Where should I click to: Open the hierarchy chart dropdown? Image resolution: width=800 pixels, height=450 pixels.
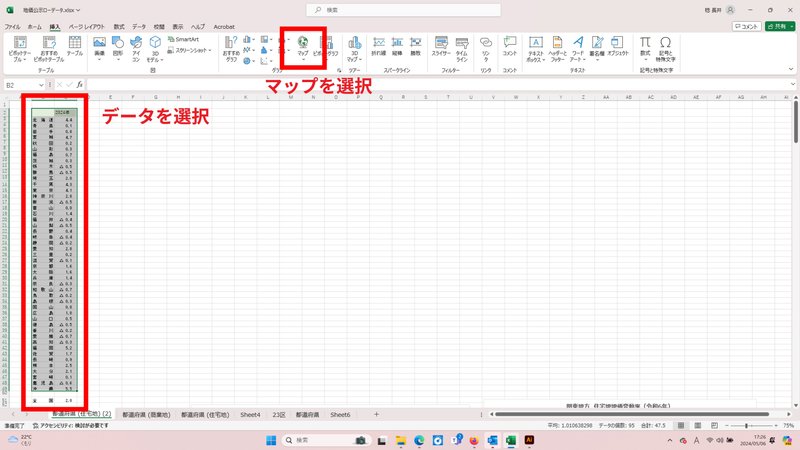click(x=266, y=39)
